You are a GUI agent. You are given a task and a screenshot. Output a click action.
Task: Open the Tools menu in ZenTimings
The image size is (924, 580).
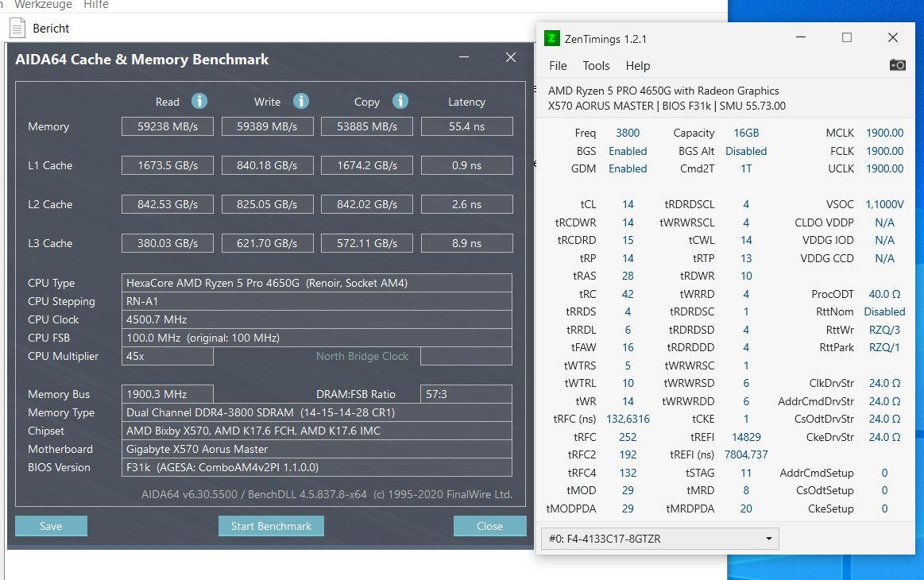[596, 65]
